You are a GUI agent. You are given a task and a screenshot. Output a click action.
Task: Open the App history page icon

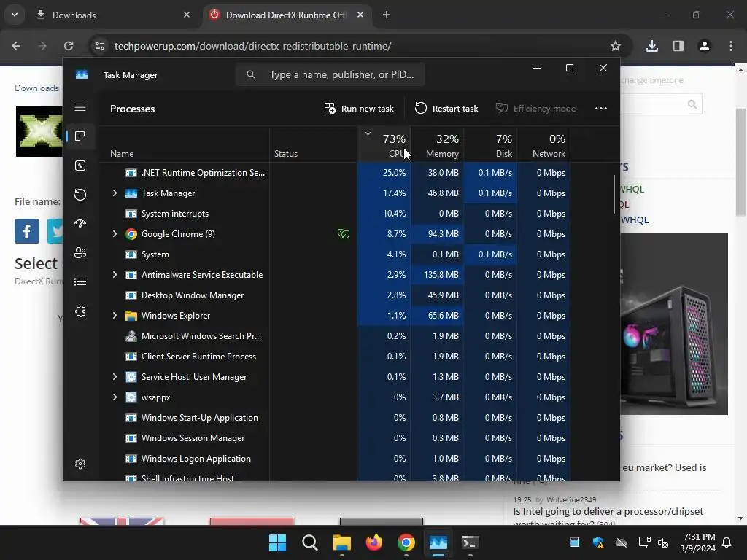click(x=80, y=194)
